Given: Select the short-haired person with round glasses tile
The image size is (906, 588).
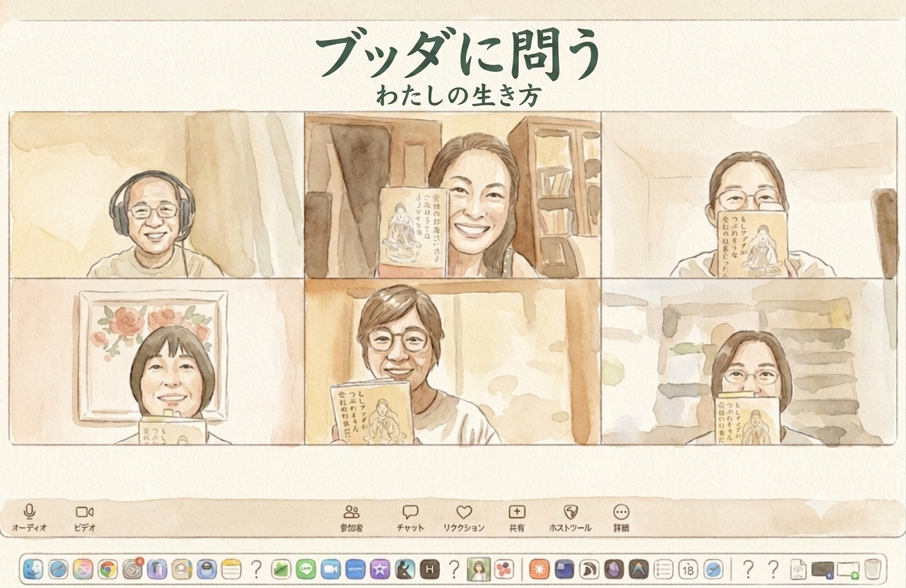Looking at the screenshot, I should pos(453,361).
